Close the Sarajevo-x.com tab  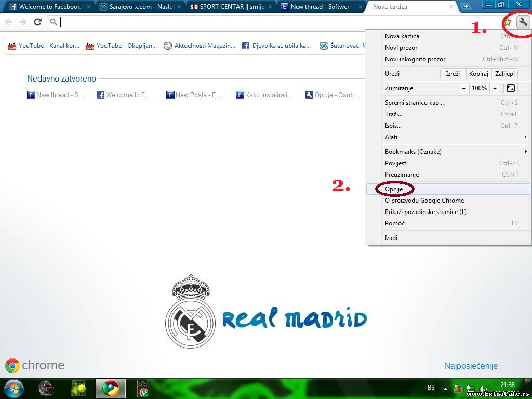179,7
